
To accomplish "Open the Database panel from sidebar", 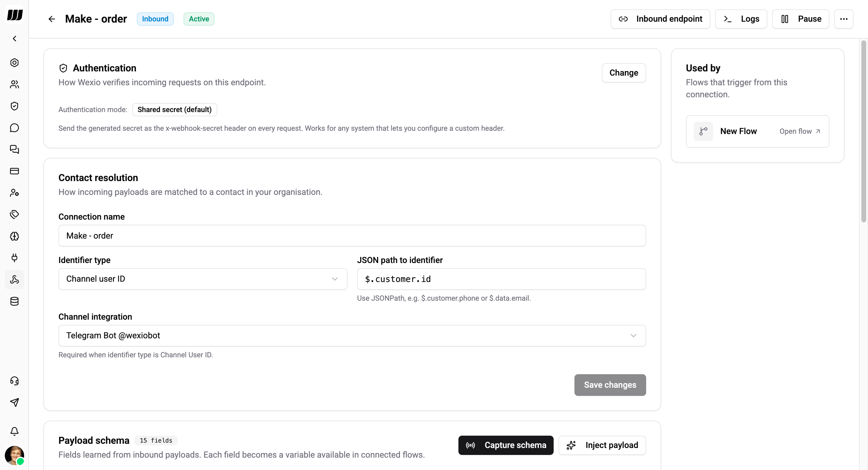I will [14, 301].
